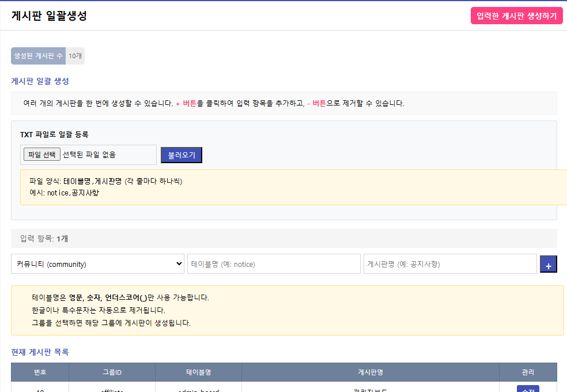
Task: Click the plus button to add input row
Action: pyautogui.click(x=548, y=265)
